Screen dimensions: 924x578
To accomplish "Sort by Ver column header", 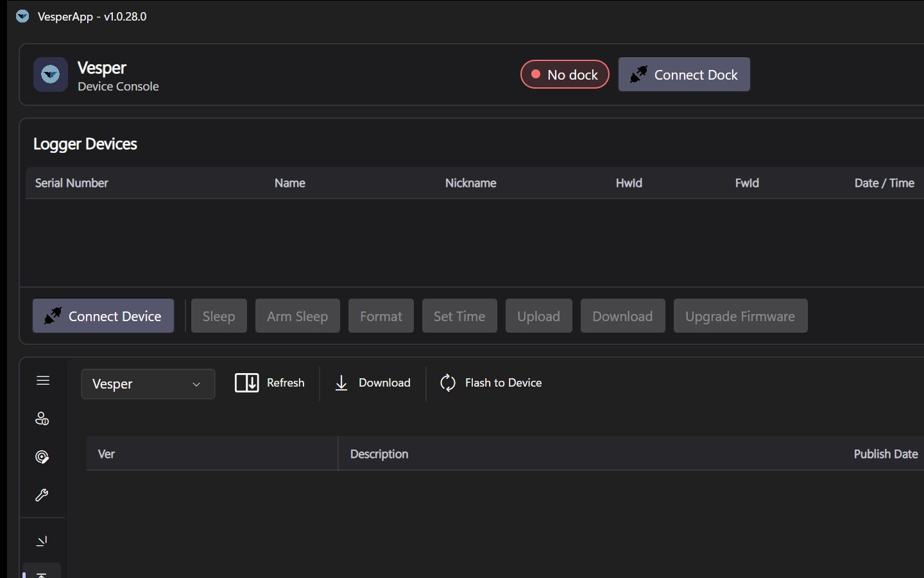I will point(107,454).
